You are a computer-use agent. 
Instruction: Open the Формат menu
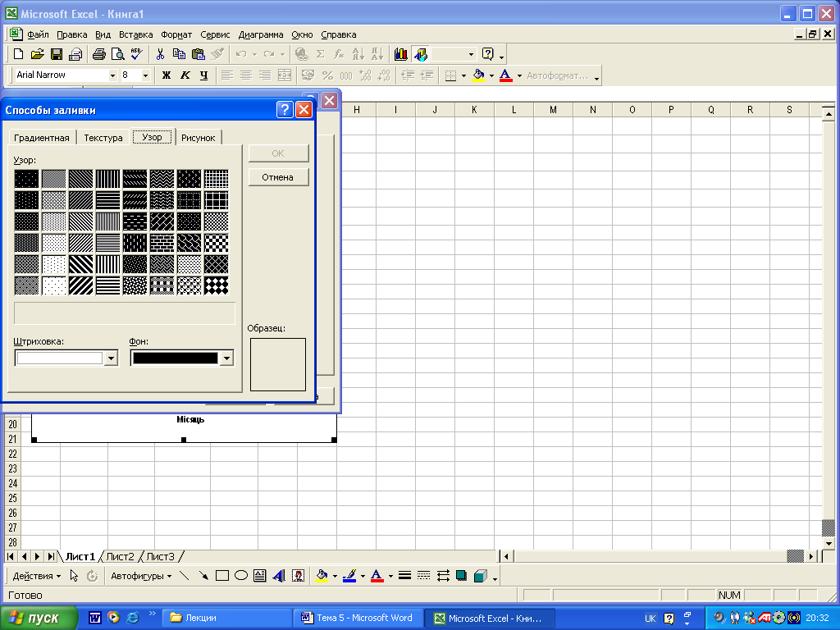tap(176, 34)
